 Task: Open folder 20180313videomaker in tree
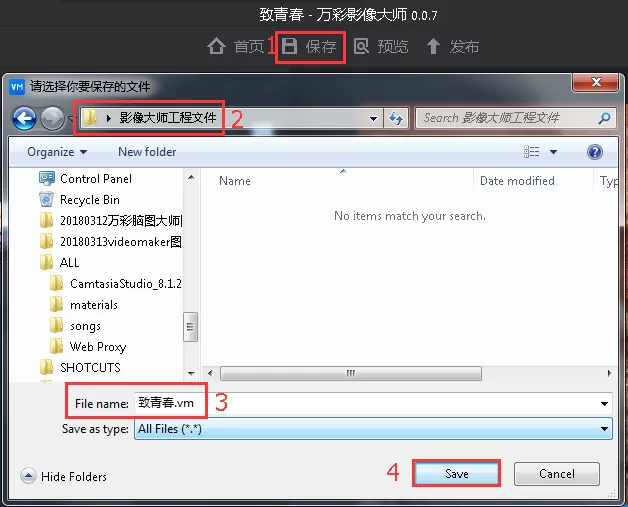pyautogui.click(x=121, y=241)
